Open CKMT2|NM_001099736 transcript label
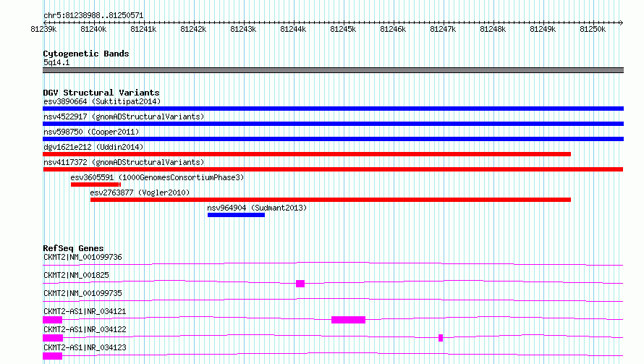 pos(82,257)
